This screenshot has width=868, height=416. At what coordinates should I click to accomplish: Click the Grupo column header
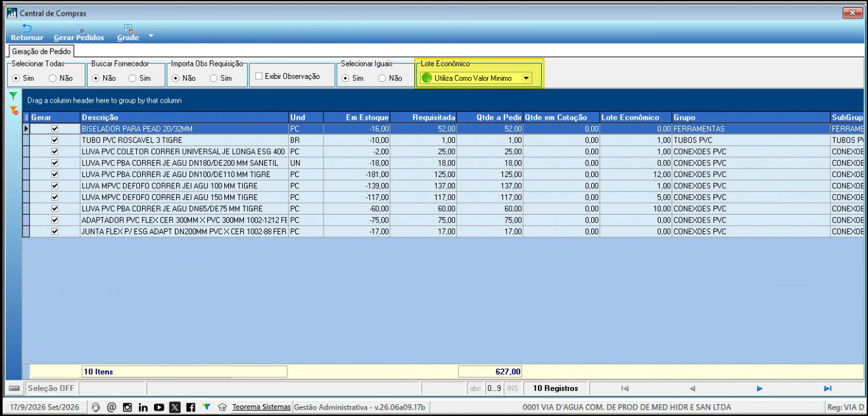coord(751,117)
